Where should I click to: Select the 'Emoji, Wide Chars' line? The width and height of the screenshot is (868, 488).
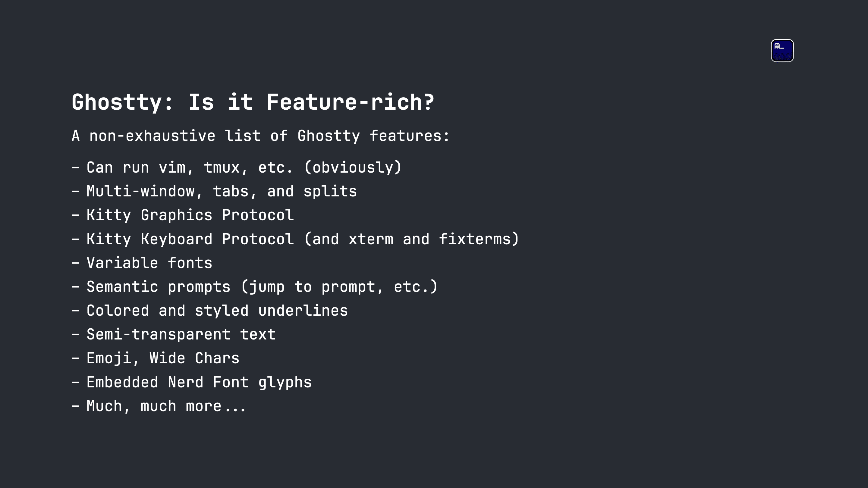coord(155,358)
